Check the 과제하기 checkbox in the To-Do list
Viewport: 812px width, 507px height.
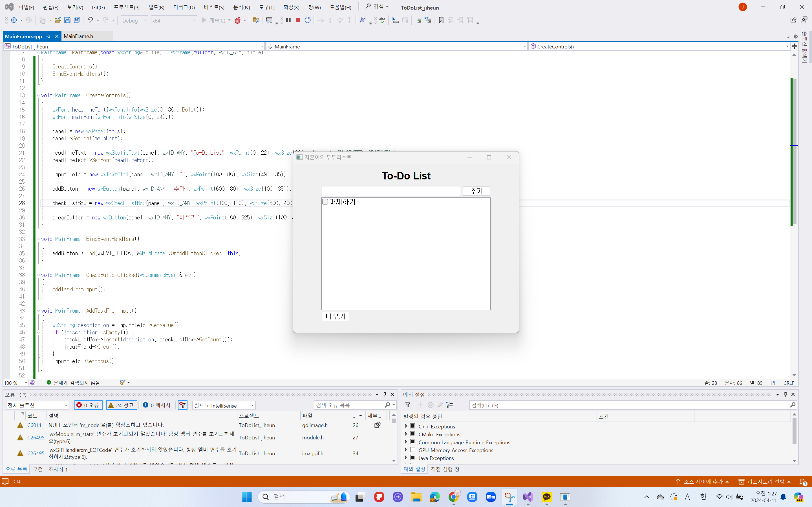click(x=325, y=202)
